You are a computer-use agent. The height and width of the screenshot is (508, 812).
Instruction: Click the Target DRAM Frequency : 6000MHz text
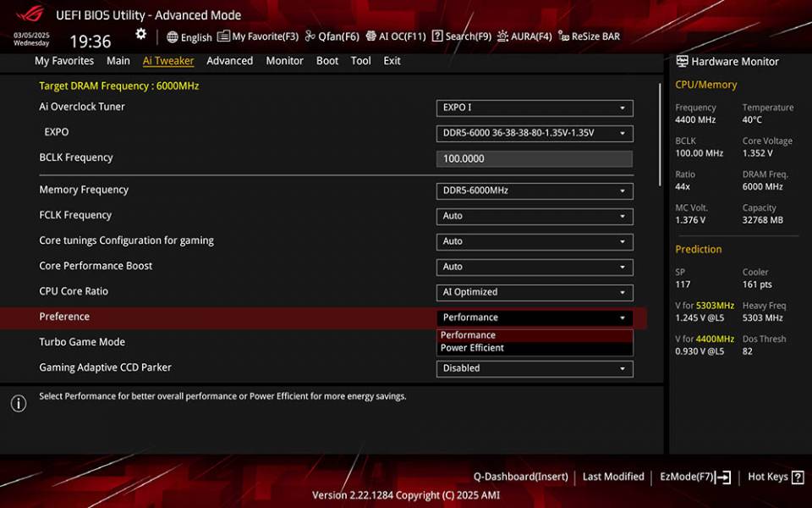tap(119, 86)
